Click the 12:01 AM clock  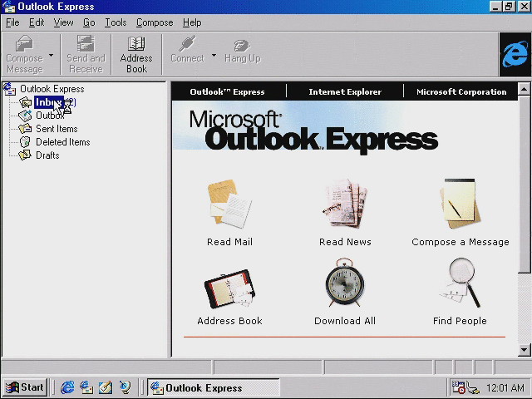click(x=505, y=388)
